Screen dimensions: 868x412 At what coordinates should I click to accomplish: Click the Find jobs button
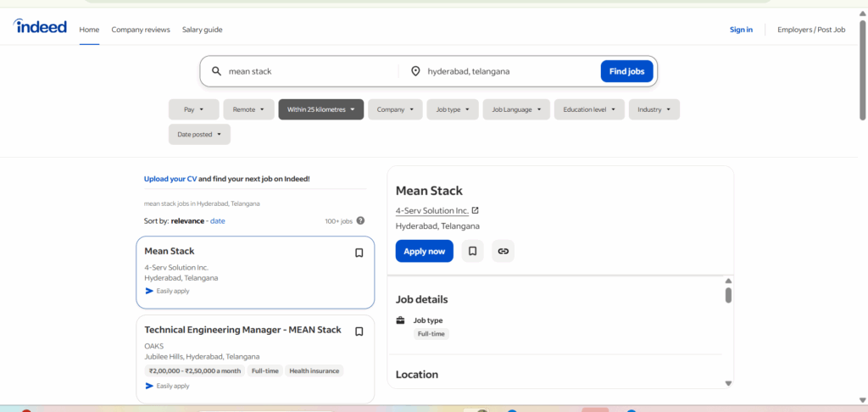626,71
